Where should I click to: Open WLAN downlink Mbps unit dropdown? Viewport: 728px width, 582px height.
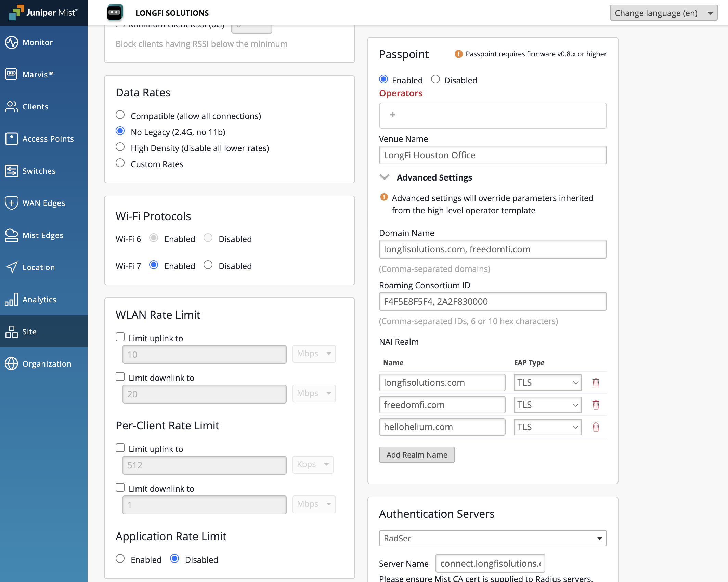click(314, 394)
